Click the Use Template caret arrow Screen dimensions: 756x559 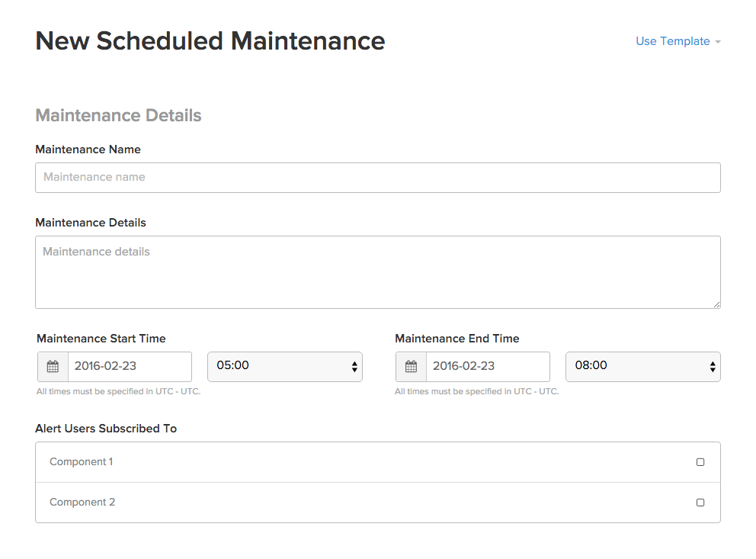point(718,42)
